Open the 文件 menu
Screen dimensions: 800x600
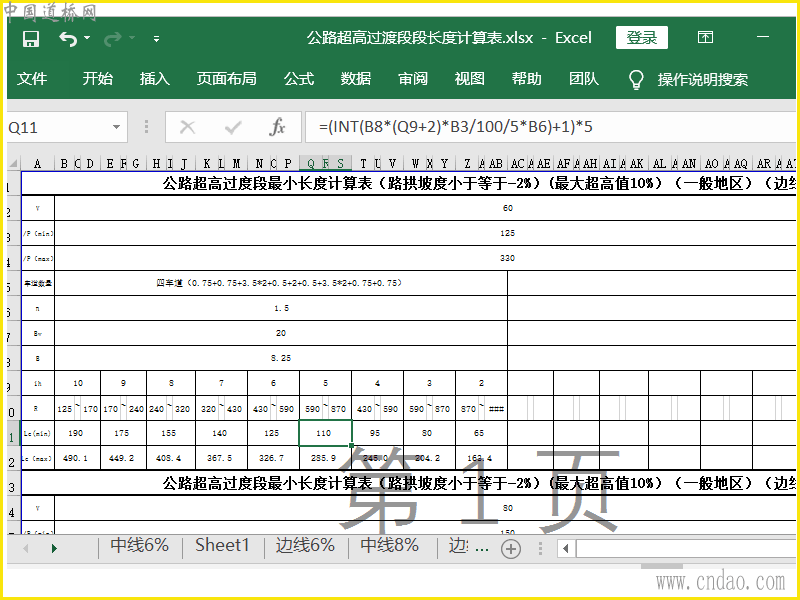tap(32, 79)
